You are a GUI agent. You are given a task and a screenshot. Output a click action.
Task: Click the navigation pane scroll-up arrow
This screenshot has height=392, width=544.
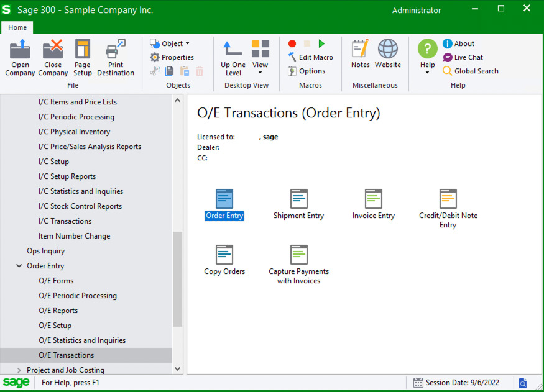click(177, 100)
